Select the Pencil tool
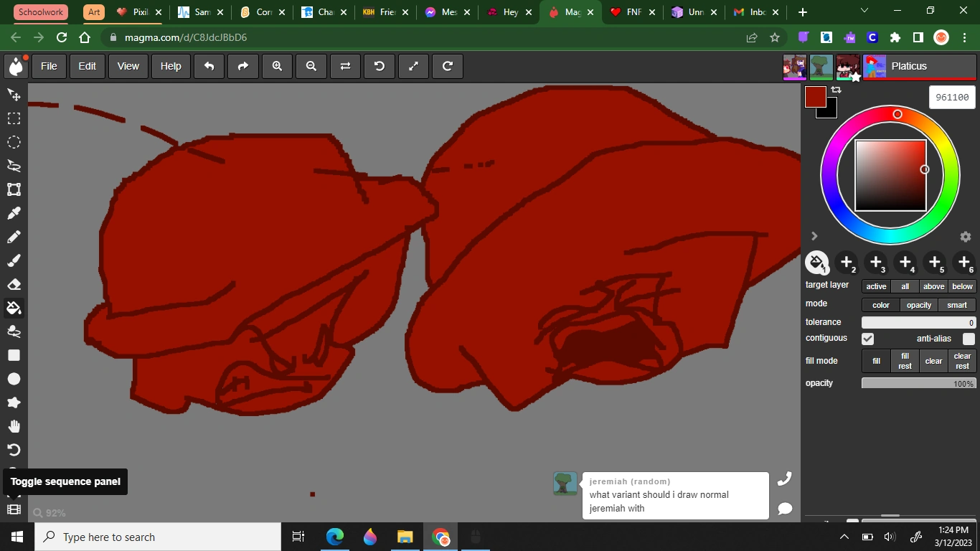Image resolution: width=980 pixels, height=551 pixels. [14, 237]
